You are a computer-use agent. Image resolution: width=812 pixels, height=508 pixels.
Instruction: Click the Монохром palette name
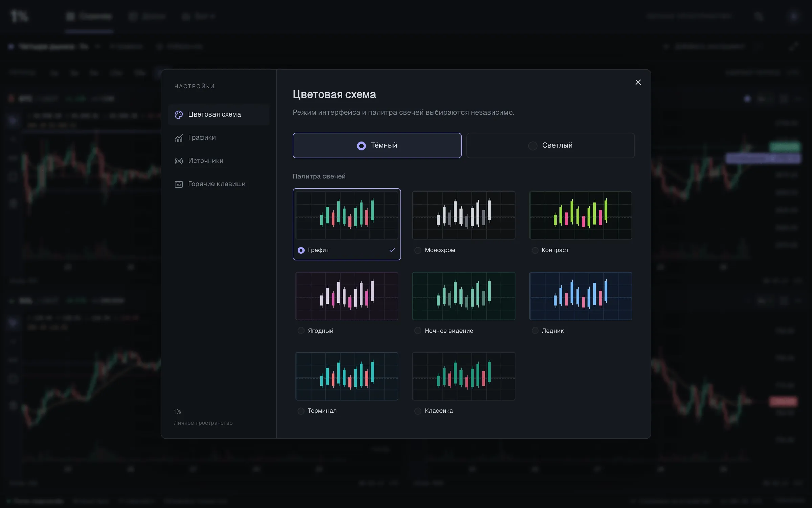point(440,250)
